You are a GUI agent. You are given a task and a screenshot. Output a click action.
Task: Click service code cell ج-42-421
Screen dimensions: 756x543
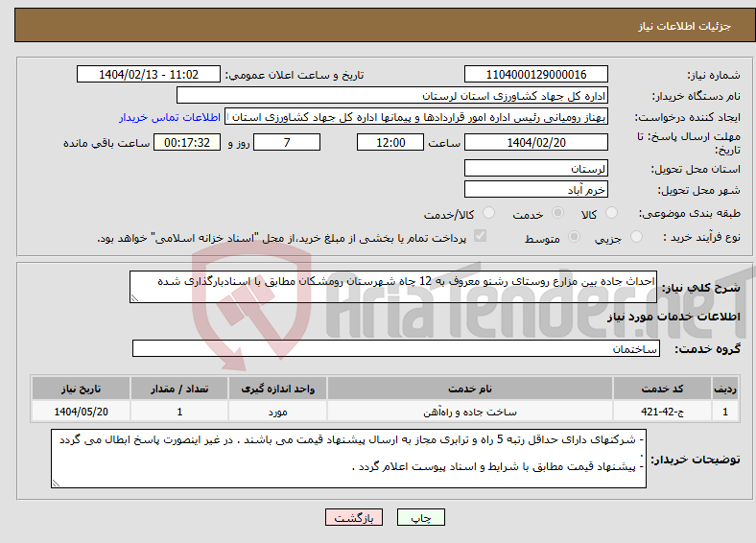tap(663, 412)
